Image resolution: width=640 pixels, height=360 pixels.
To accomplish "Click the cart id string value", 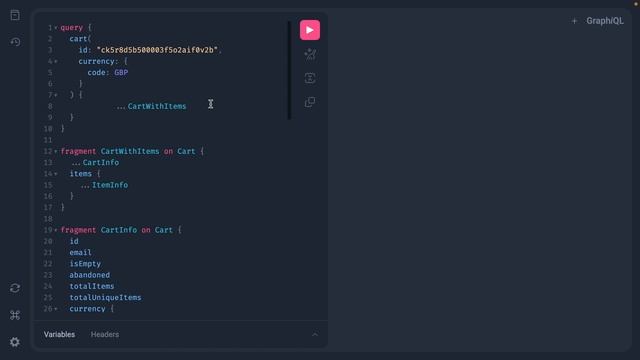I will click(157, 50).
